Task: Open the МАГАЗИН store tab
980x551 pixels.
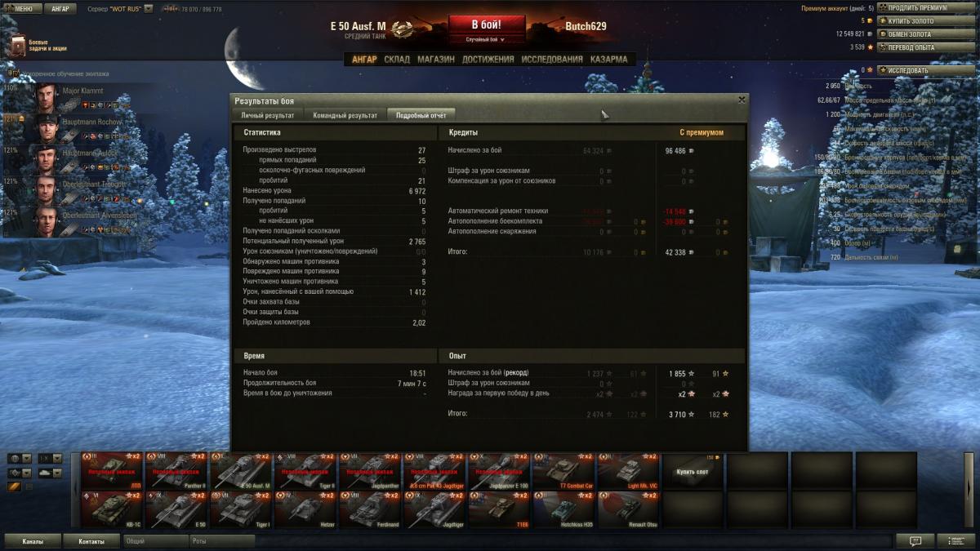Action: pos(435,60)
